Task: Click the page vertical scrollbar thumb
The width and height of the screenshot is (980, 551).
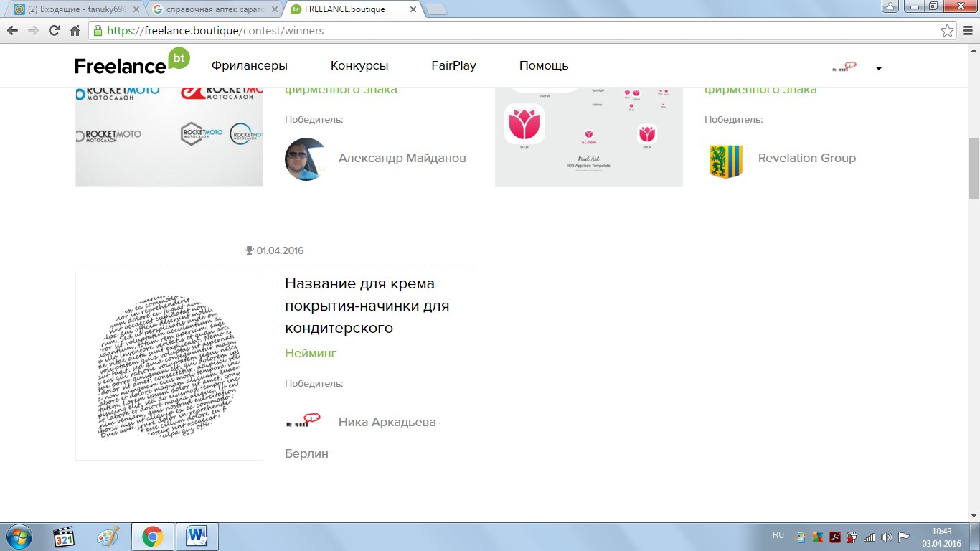Action: click(974, 167)
